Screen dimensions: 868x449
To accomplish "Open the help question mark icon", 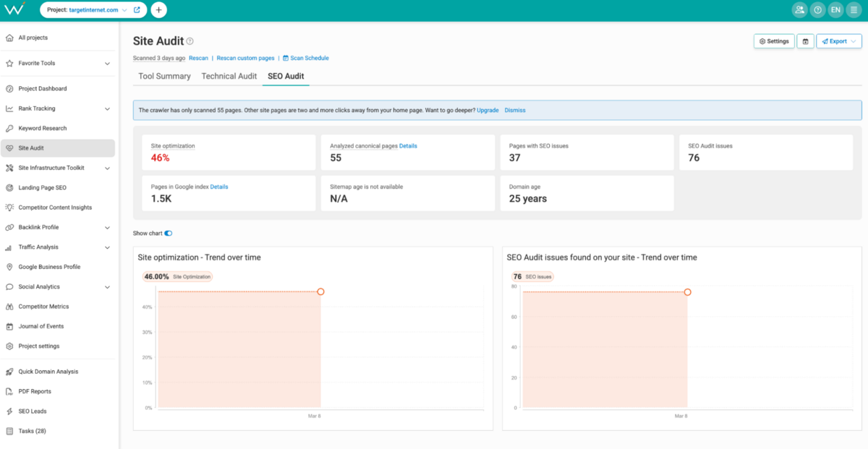I will [817, 10].
